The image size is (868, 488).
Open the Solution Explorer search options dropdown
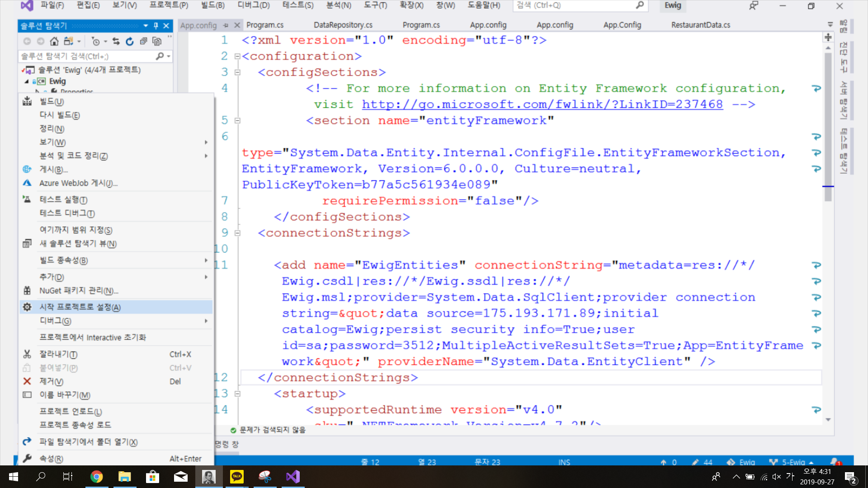pyautogui.click(x=169, y=56)
